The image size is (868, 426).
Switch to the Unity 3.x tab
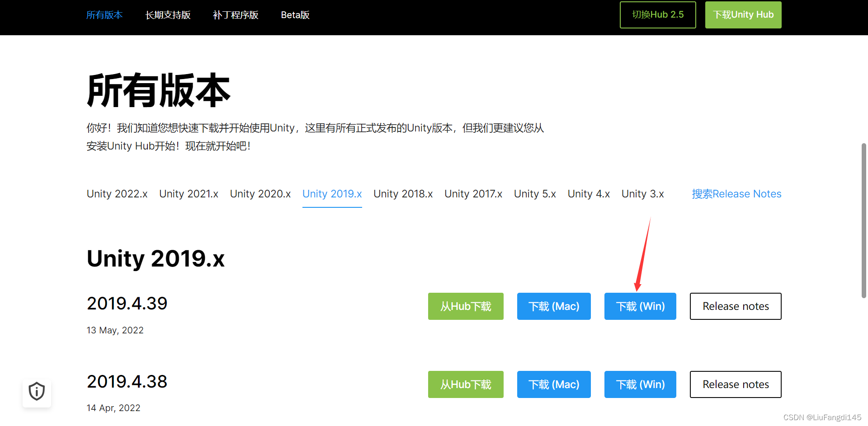642,194
